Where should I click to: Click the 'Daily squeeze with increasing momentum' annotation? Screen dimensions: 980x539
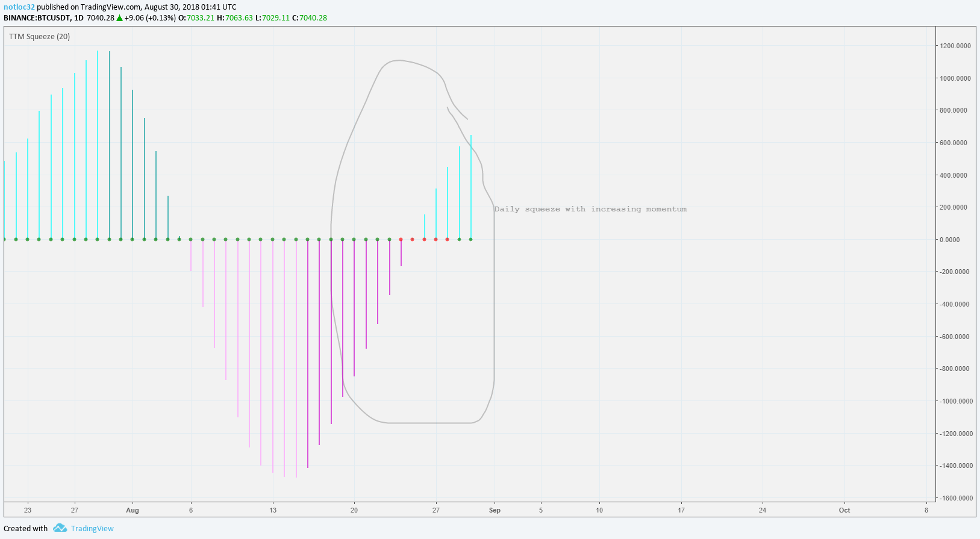[x=590, y=209]
